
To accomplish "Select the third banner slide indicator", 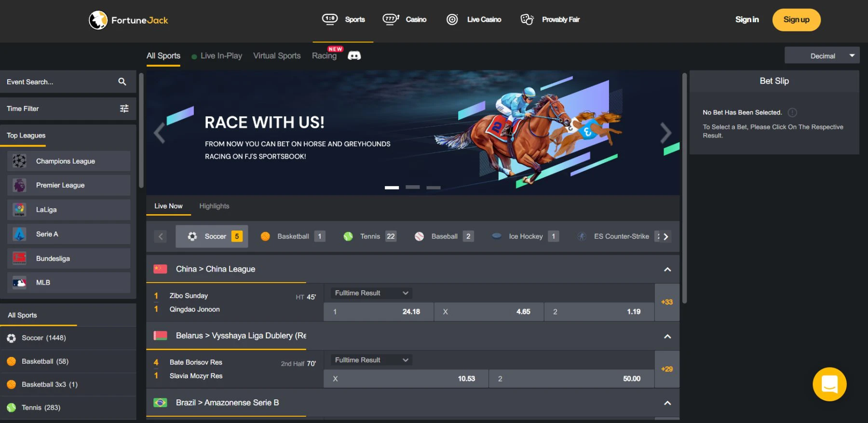I will (434, 187).
